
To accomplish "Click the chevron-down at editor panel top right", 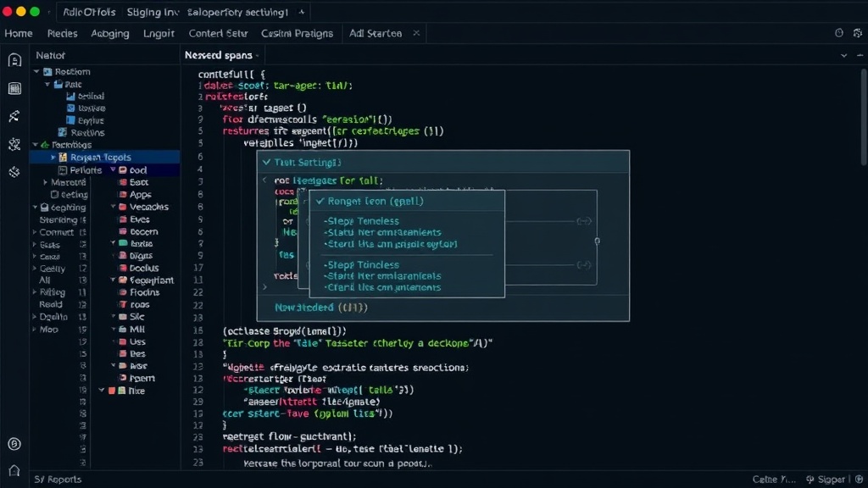I will [x=843, y=55].
